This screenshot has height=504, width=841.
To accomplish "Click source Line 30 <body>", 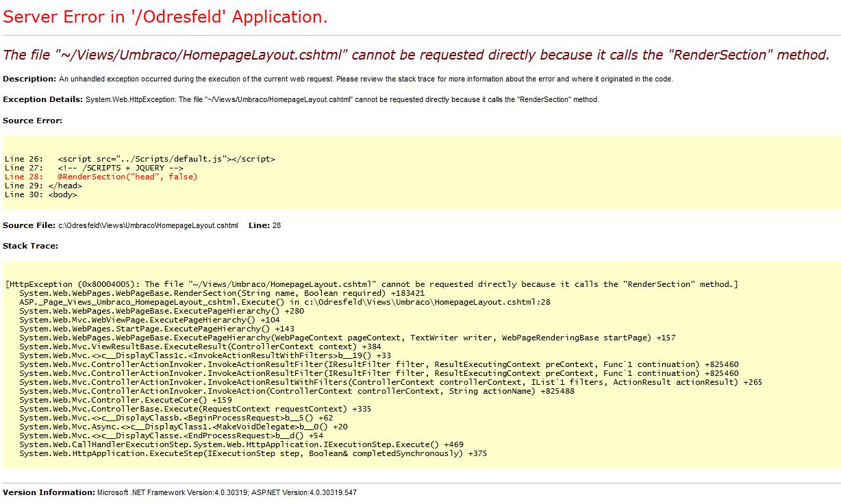I will tap(41, 194).
